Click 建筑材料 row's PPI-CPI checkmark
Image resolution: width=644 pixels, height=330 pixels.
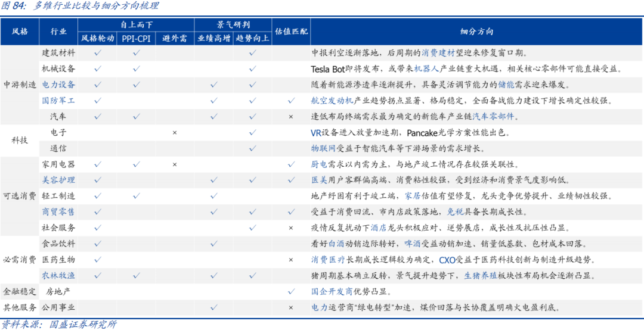tap(136, 53)
